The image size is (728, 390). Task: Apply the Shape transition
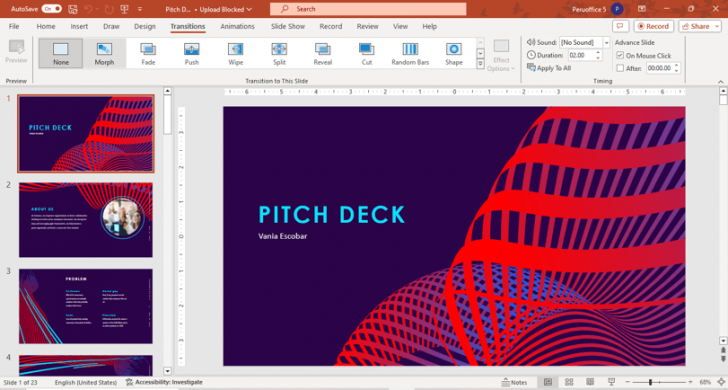coord(454,53)
